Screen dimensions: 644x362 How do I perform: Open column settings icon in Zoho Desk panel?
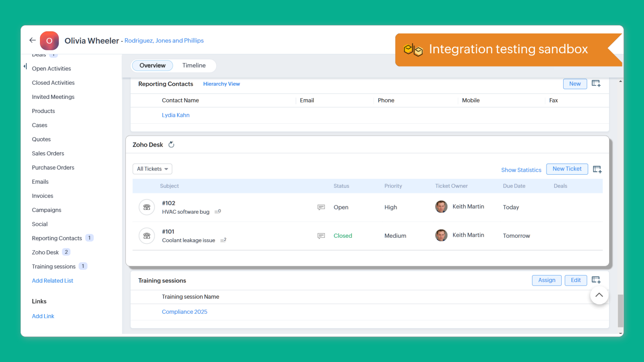(x=597, y=169)
